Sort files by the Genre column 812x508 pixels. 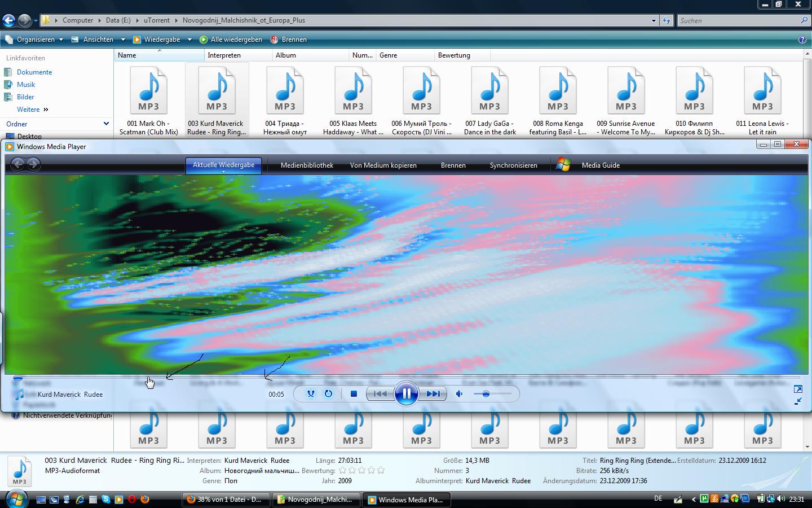pyautogui.click(x=405, y=55)
